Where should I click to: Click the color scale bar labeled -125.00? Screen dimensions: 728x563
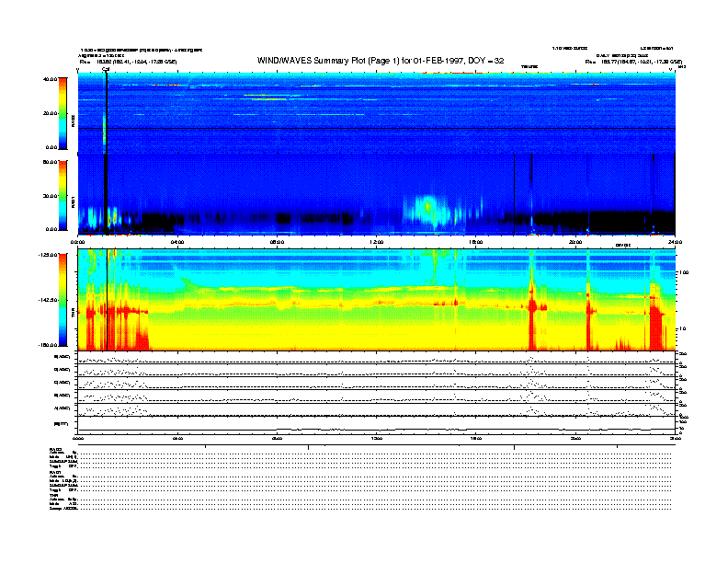63,300
